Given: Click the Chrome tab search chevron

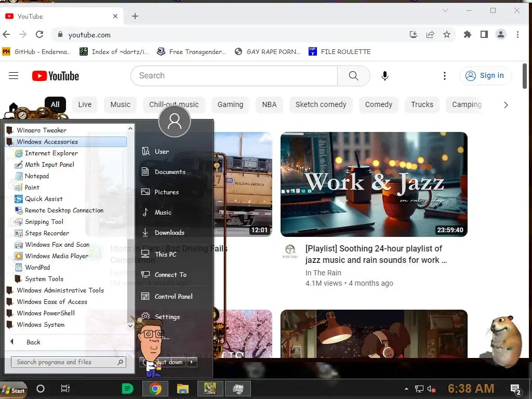Looking at the screenshot, I should pos(445,10).
